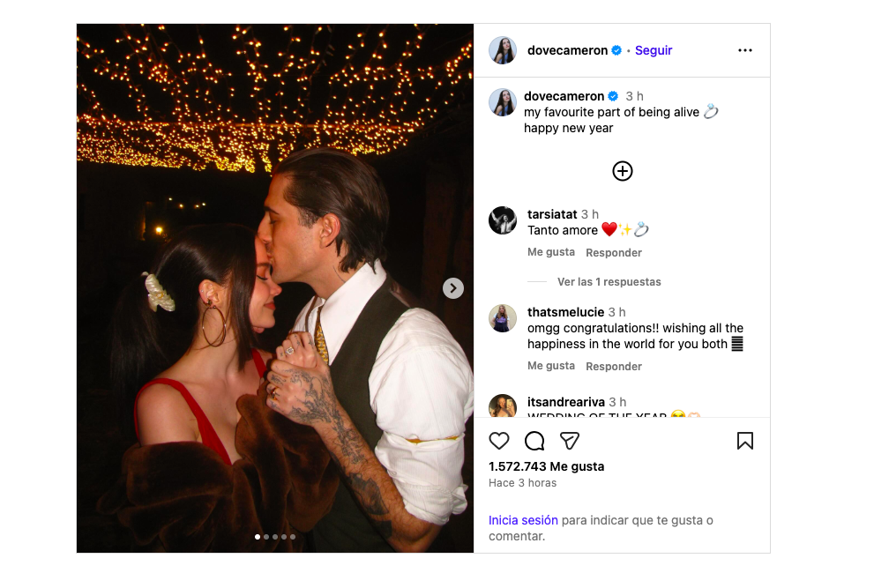The height and width of the screenshot is (588, 874).
Task: Open the three-dot more options menu
Action: click(745, 50)
